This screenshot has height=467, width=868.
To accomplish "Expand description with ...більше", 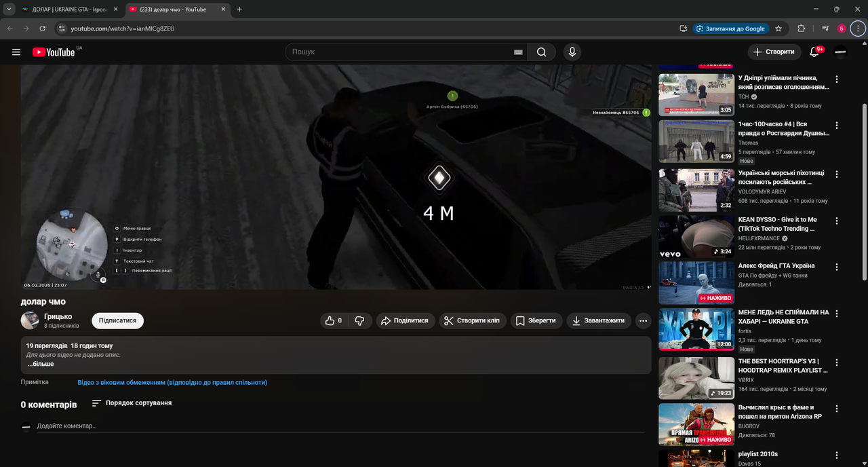I will point(40,365).
